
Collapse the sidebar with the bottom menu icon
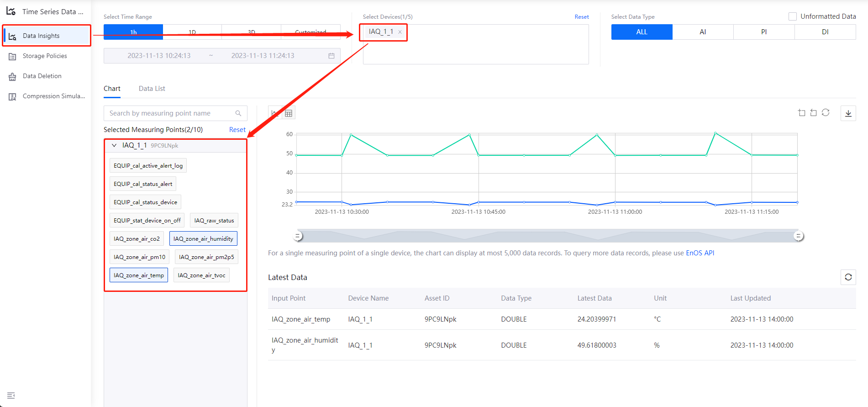pos(11,396)
